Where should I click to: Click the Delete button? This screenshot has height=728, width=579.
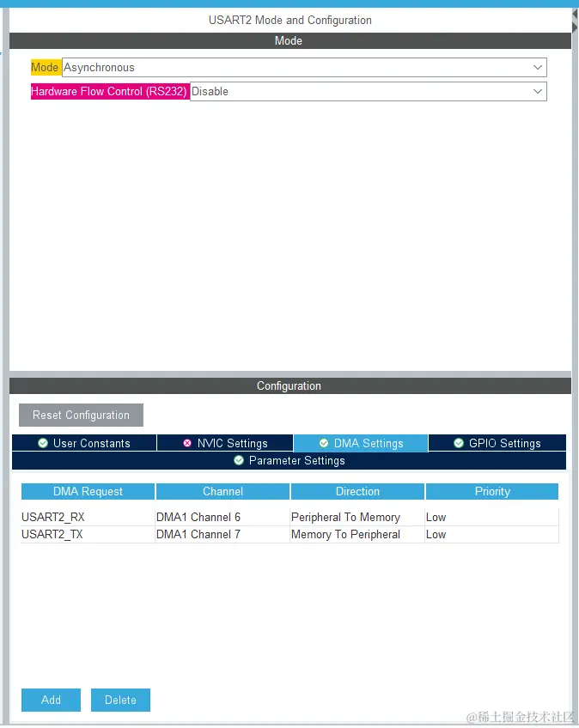(120, 700)
